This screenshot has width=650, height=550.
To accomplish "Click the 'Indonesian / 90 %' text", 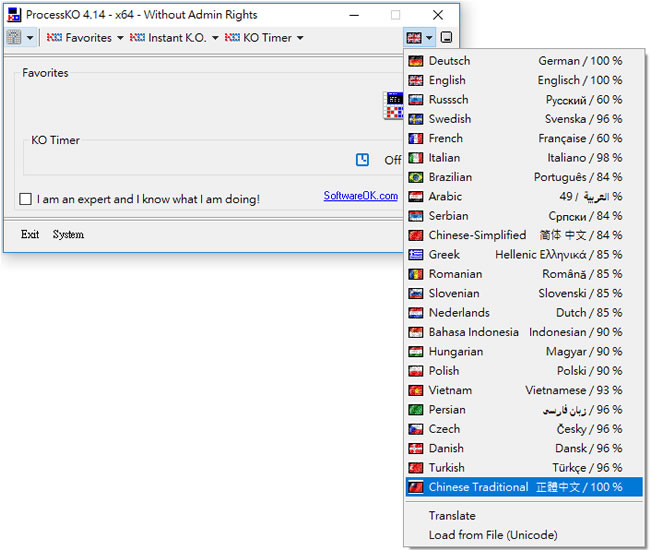I will click(x=575, y=332).
